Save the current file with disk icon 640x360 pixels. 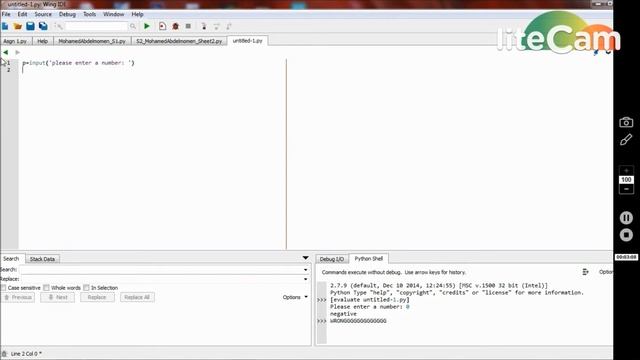tap(30, 26)
